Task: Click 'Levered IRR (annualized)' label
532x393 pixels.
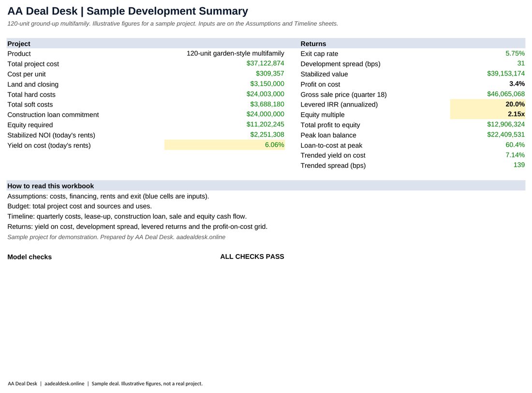Action: click(339, 104)
